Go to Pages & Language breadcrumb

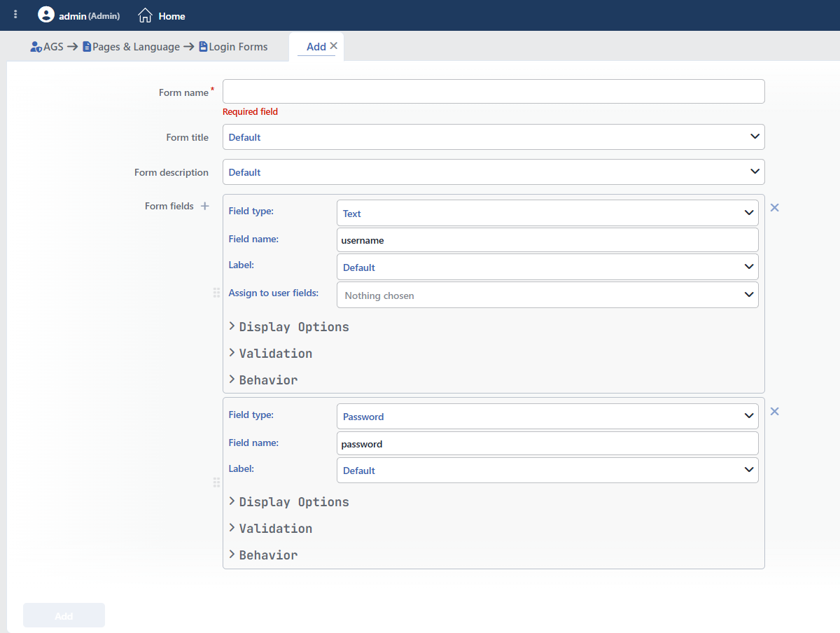coord(136,47)
